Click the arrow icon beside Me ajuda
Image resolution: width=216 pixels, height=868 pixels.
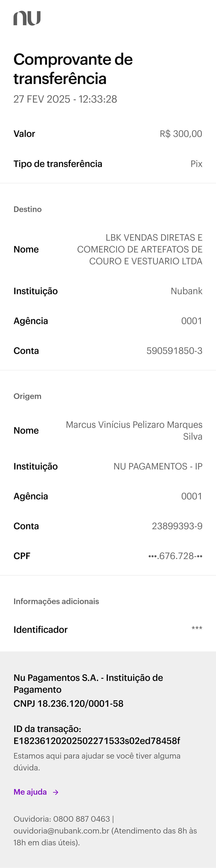(x=56, y=792)
